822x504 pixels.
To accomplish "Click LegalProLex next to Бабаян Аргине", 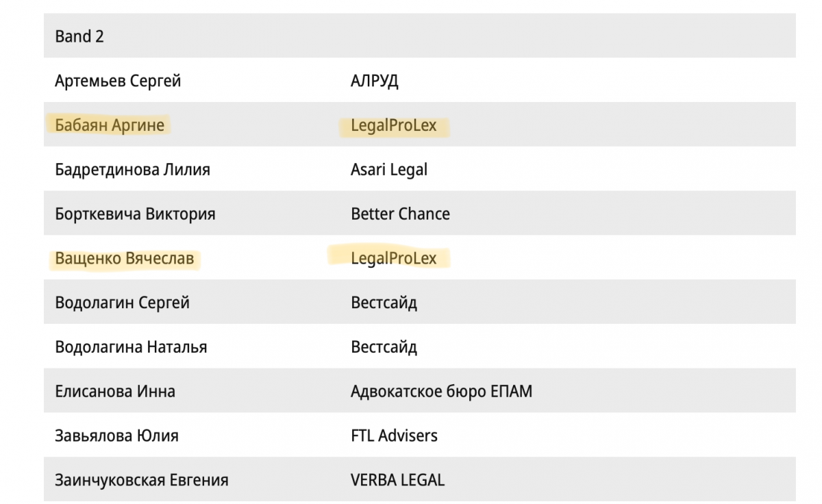I will (x=393, y=126).
